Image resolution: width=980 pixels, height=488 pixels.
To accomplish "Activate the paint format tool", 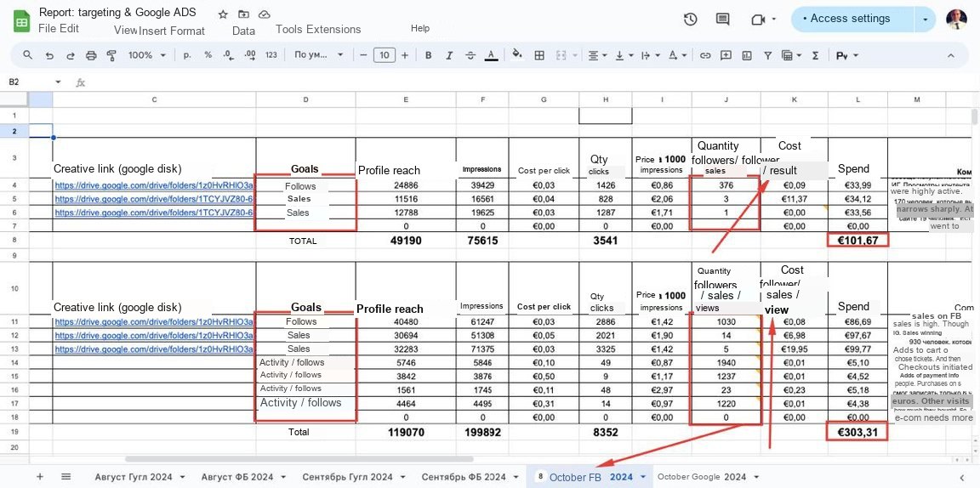I will [112, 55].
